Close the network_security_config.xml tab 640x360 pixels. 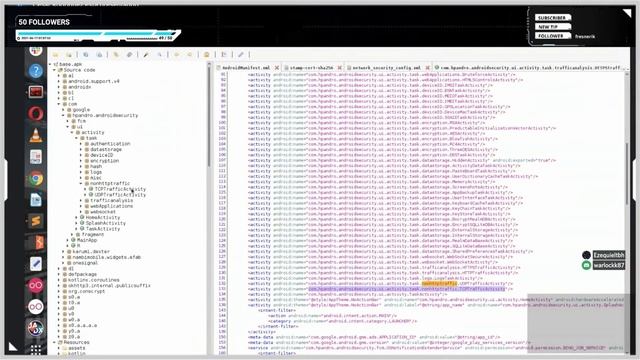click(427, 67)
